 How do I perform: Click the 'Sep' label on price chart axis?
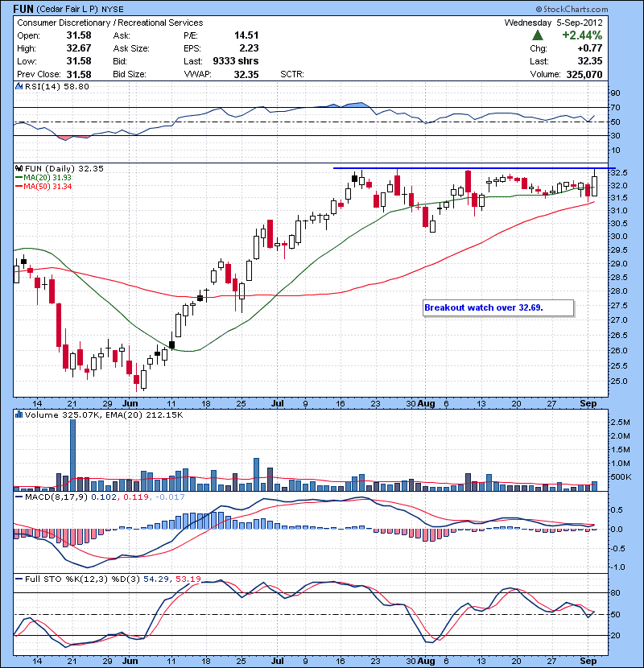[588, 403]
